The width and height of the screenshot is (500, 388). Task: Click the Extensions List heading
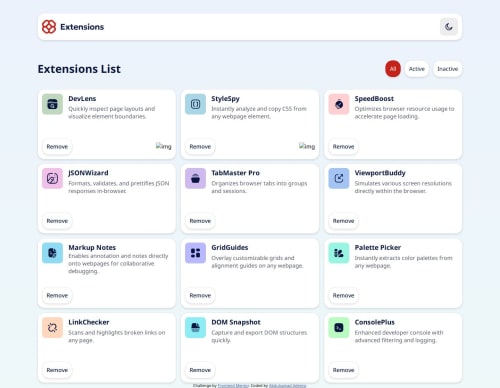[x=79, y=69]
